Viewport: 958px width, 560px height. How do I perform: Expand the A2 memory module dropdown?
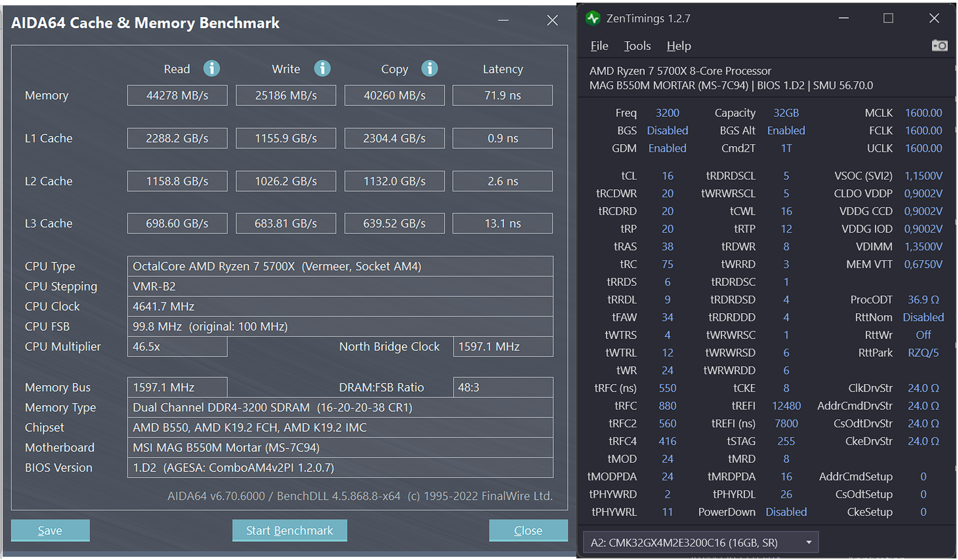[809, 542]
